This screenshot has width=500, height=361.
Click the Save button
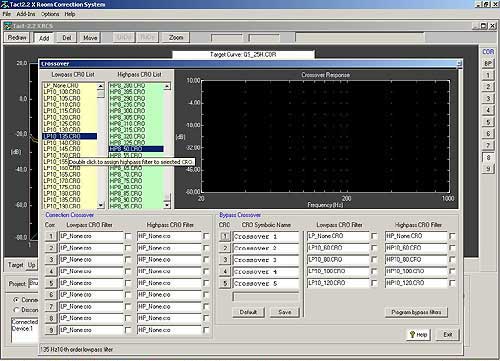284,312
